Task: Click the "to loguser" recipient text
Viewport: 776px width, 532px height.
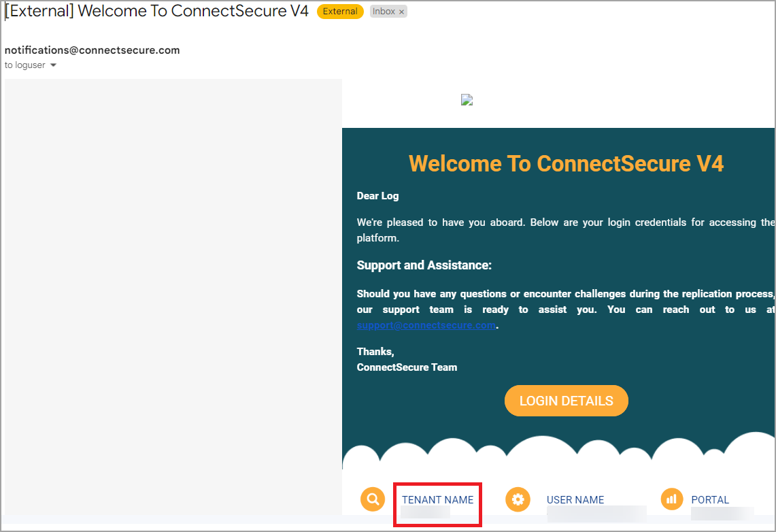Action: 25,65
